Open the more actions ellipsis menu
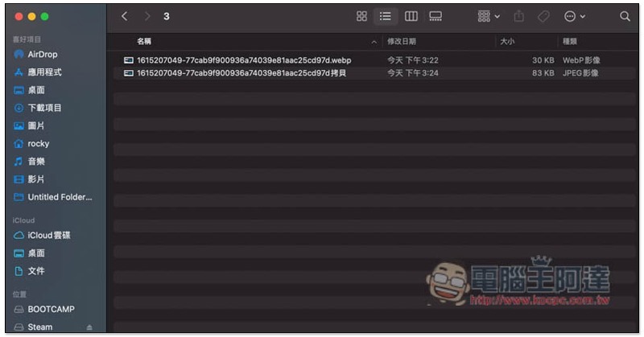Screen dimensions: 644x337 pyautogui.click(x=574, y=16)
